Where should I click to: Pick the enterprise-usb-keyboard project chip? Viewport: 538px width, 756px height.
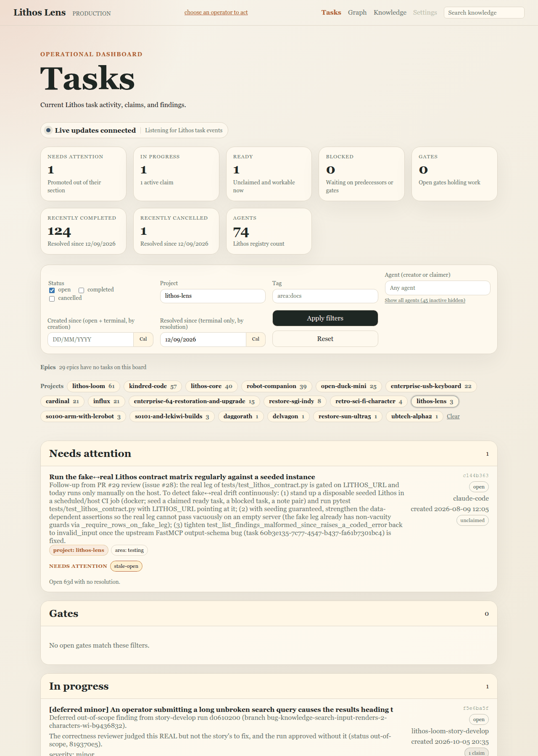431,386
